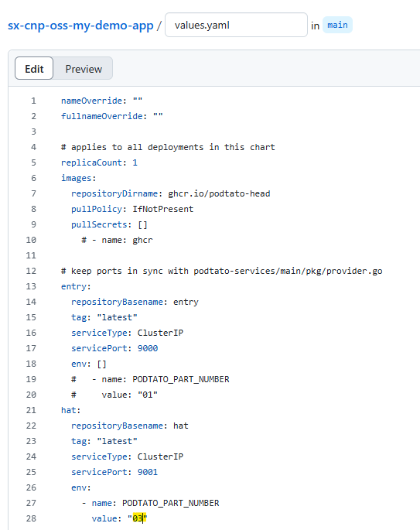Screen dimensions: 420x530
Task: Click the hat: key on line 21
Action: point(70,410)
